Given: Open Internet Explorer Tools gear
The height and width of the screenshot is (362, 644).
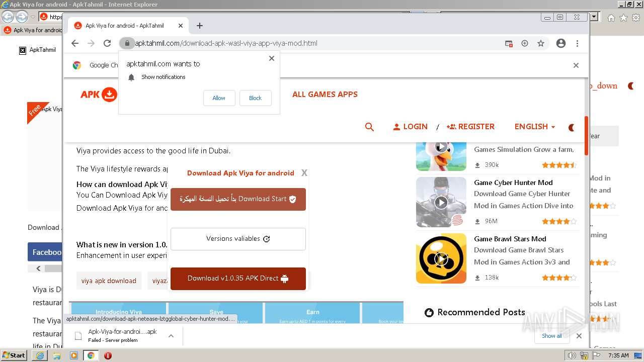Looking at the screenshot, I should (636, 18).
